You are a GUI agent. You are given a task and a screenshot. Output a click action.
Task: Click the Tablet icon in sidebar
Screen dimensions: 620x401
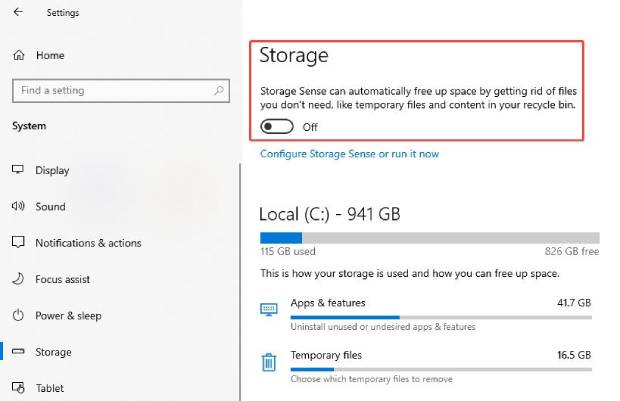point(18,388)
